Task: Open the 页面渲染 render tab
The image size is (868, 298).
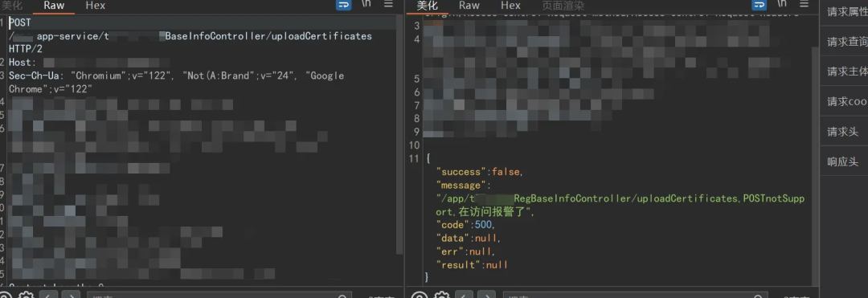Action: pyautogui.click(x=563, y=6)
